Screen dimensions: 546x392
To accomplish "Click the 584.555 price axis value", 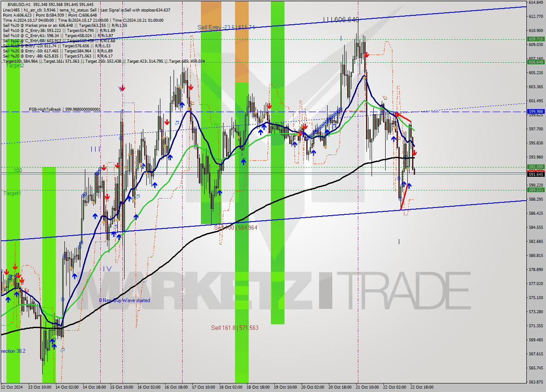I will (x=536, y=227).
